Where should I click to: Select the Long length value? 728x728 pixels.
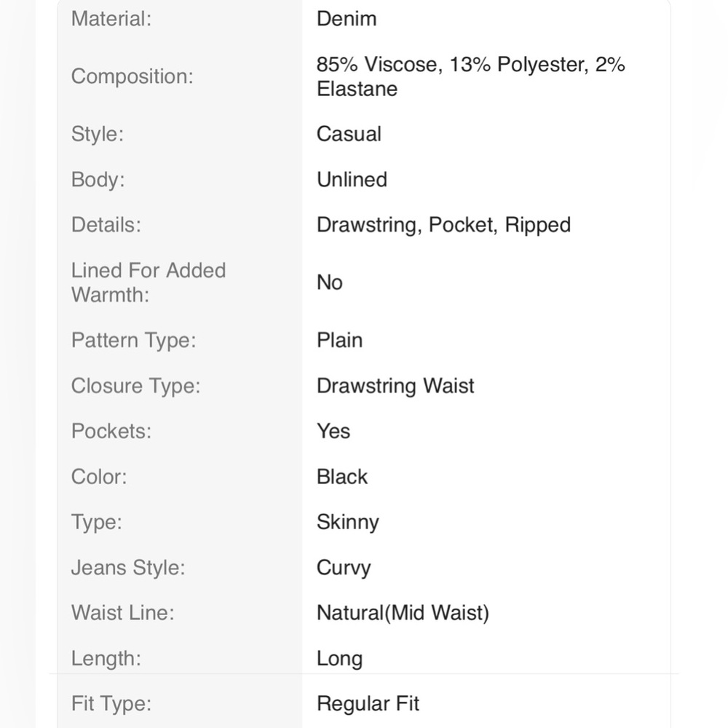pos(339,659)
